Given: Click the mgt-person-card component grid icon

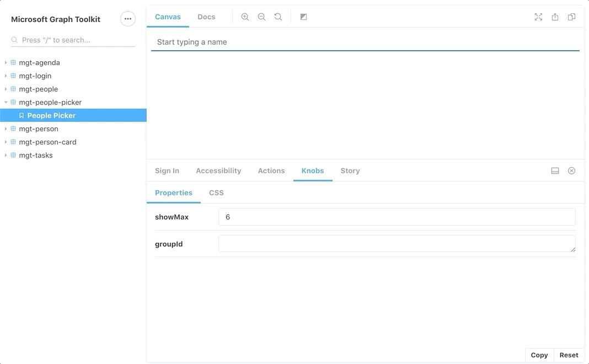Looking at the screenshot, I should pyautogui.click(x=13, y=142).
